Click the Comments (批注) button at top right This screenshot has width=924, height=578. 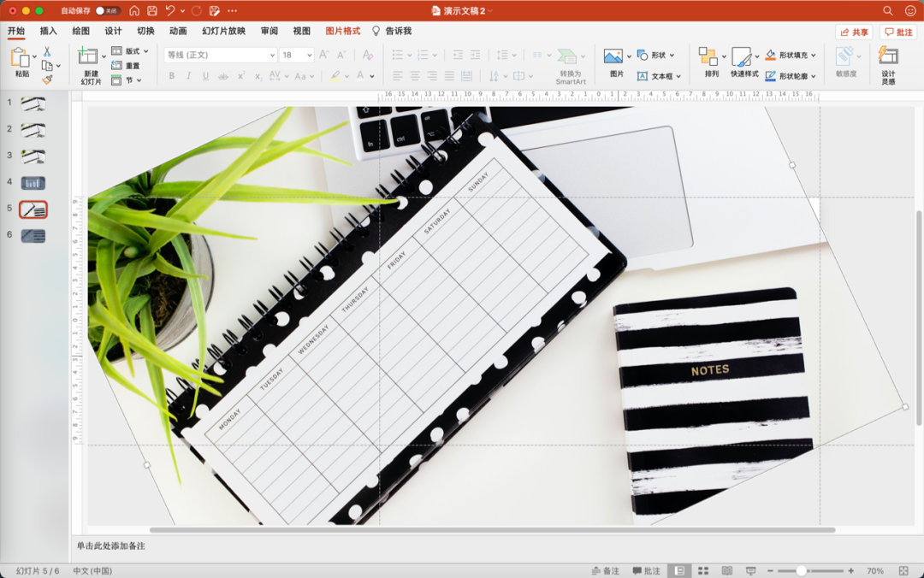click(x=898, y=32)
